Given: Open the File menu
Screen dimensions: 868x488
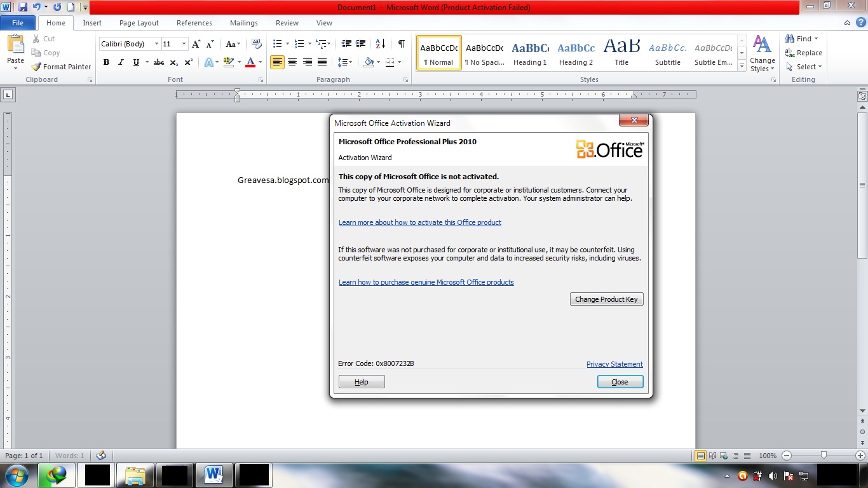Looking at the screenshot, I should (x=18, y=22).
